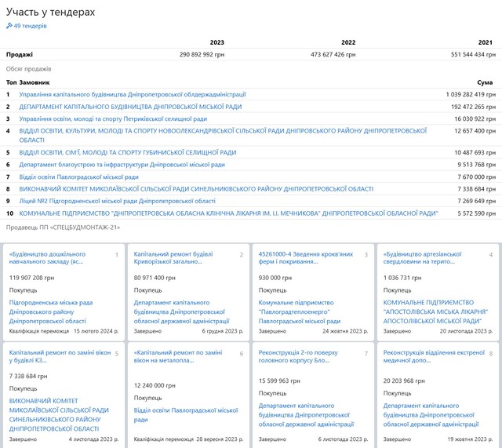Viewport: 502px width, 448px height.
Task: Click the amount 119 907 208 грн in card 1
Action: coord(31,278)
